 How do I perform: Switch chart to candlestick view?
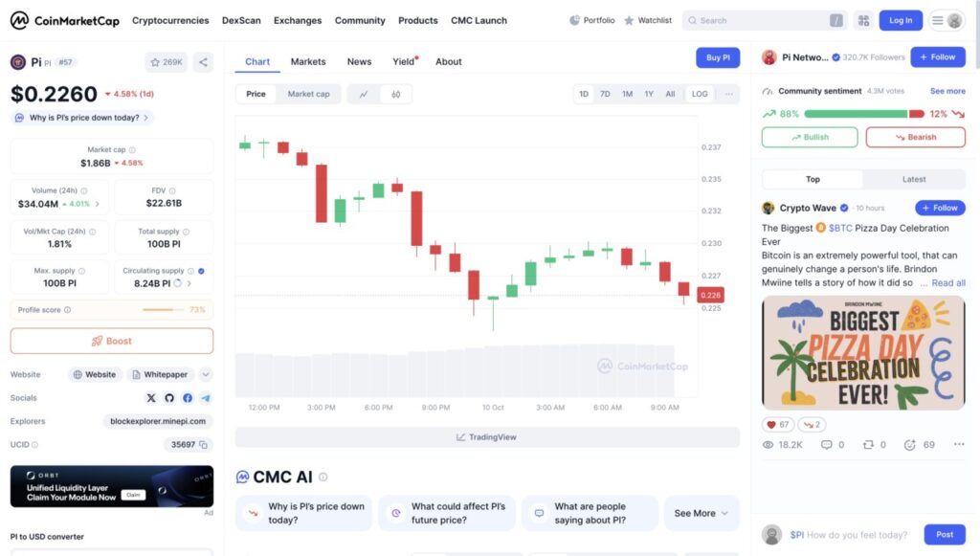point(395,94)
